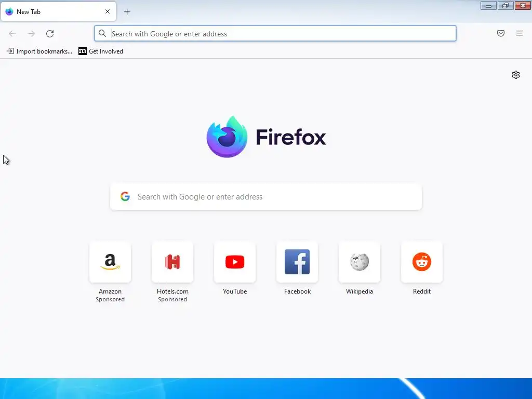Image resolution: width=532 pixels, height=399 pixels.
Task: Click the Google logo in search box
Action: [125, 196]
